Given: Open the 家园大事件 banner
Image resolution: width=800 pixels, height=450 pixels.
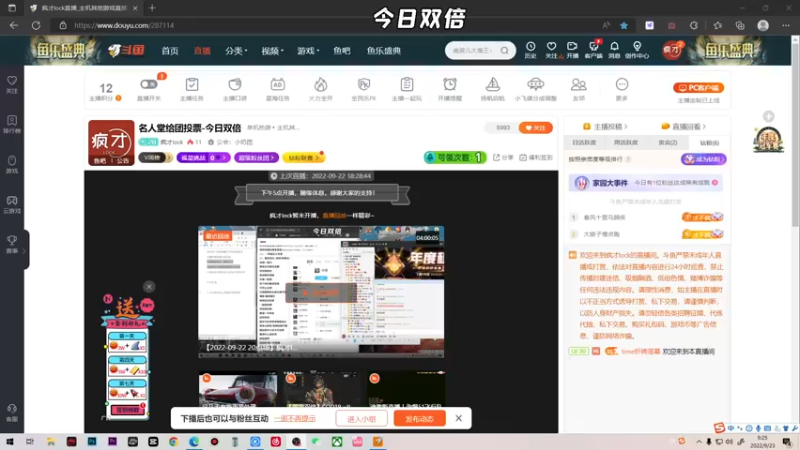Looking at the screenshot, I should click(x=645, y=183).
